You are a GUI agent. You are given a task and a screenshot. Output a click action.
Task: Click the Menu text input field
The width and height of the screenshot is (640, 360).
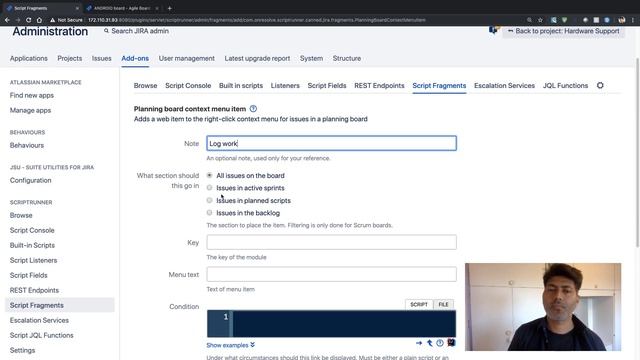(331, 274)
